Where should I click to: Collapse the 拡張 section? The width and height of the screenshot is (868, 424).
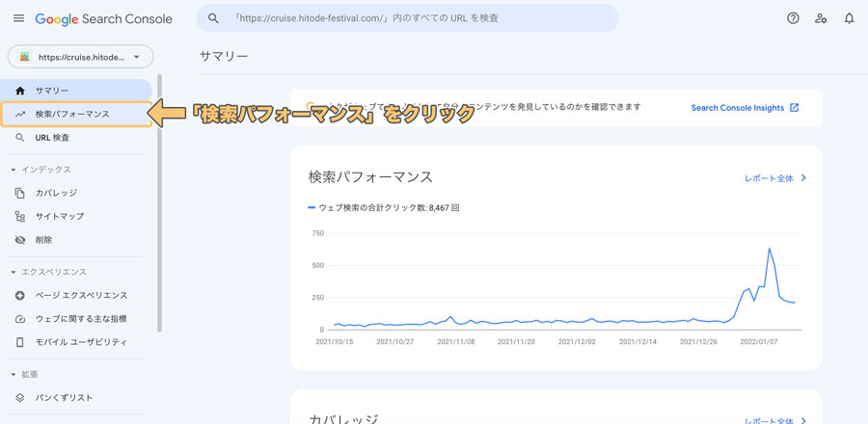click(14, 374)
